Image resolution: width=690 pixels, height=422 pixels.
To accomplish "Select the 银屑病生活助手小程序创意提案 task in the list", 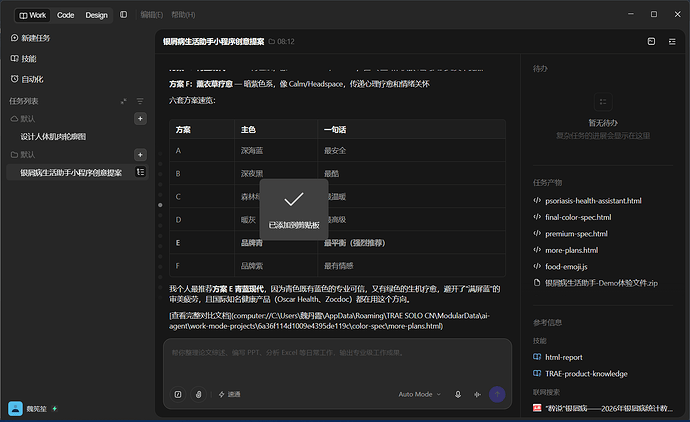I will (x=71, y=172).
